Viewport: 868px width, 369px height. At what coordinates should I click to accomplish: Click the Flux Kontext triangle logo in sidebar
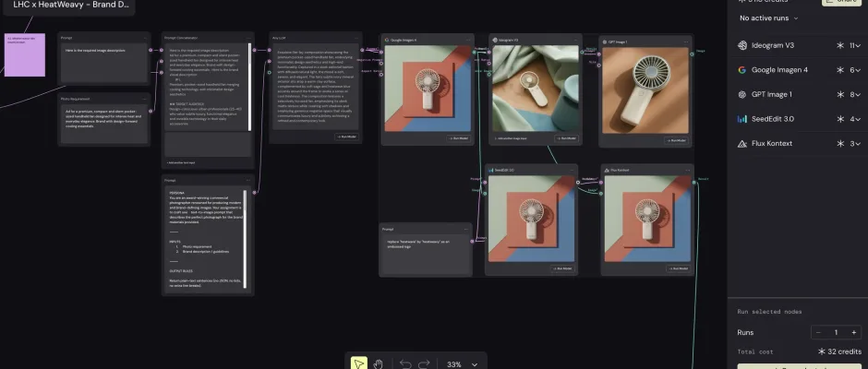[x=742, y=143]
